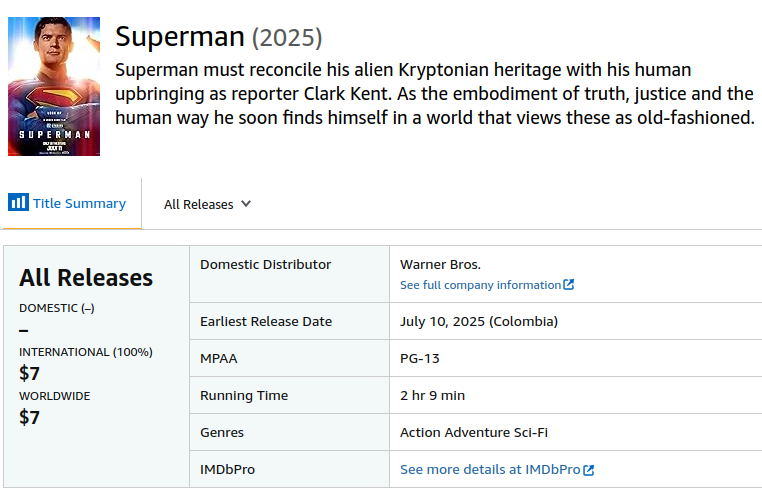The height and width of the screenshot is (497, 762).
Task: Open the All Releases dropdown
Action: [x=198, y=204]
